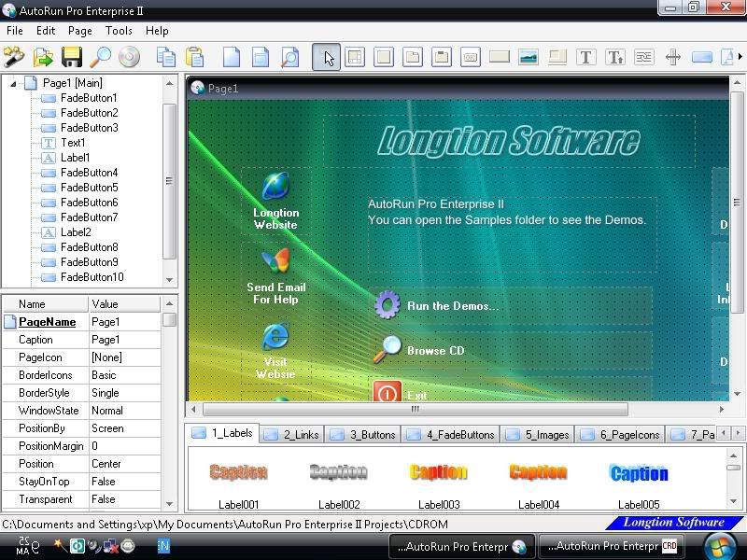Switch to the 4_FadeButtons tab
This screenshot has width=747, height=560.
coord(451,435)
